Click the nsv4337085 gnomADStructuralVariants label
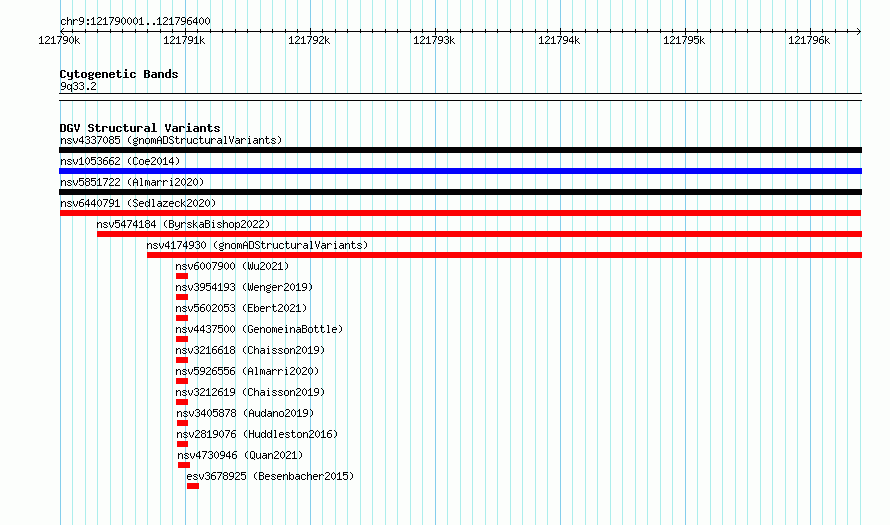The width and height of the screenshot is (890, 525). point(171,140)
